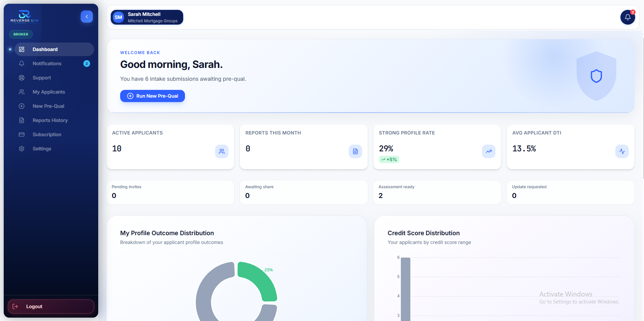Click the Avg Applicant DTI pulse icon

coord(622,151)
